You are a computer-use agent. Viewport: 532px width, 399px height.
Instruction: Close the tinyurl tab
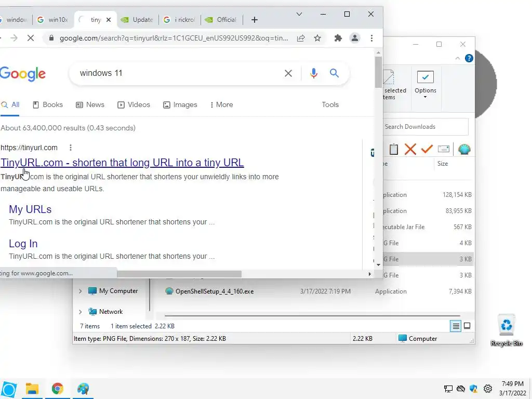(x=109, y=20)
